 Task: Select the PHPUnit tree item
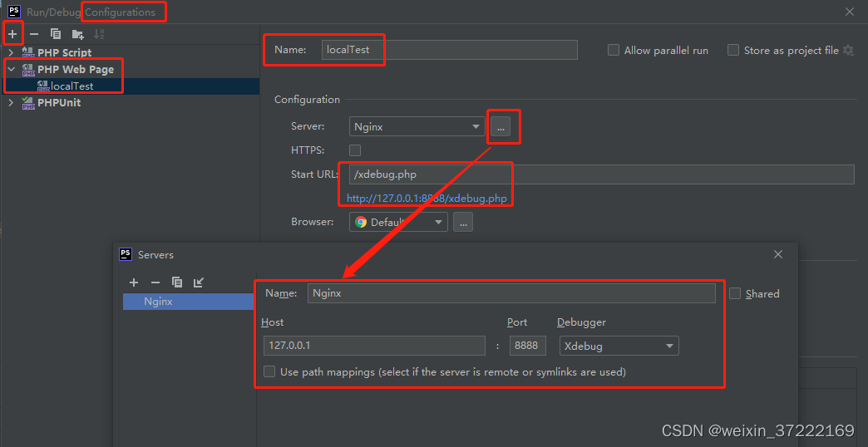[59, 103]
